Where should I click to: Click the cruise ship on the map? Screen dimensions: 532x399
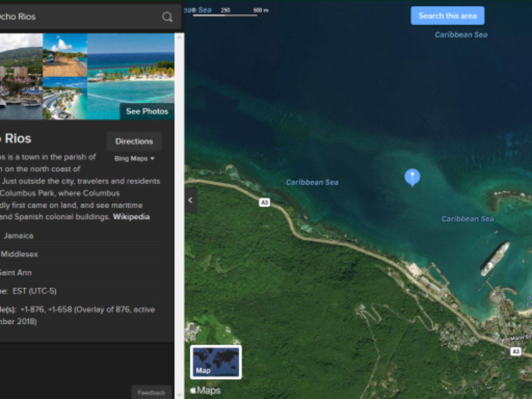pyautogui.click(x=495, y=259)
